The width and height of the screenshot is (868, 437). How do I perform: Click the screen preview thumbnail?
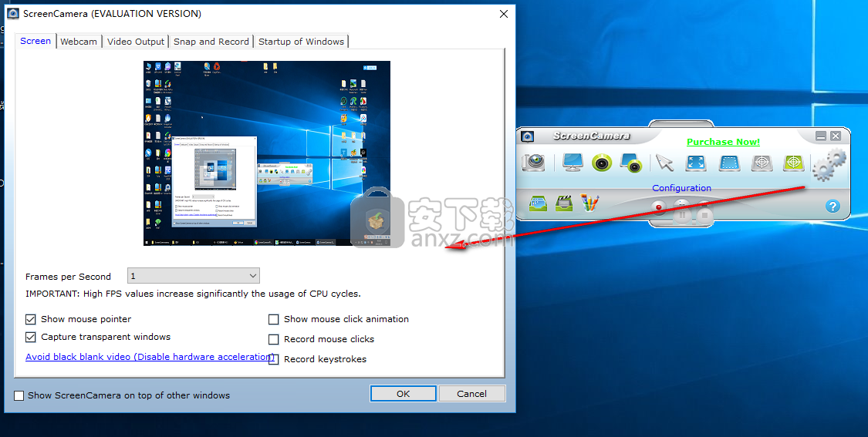pos(267,153)
